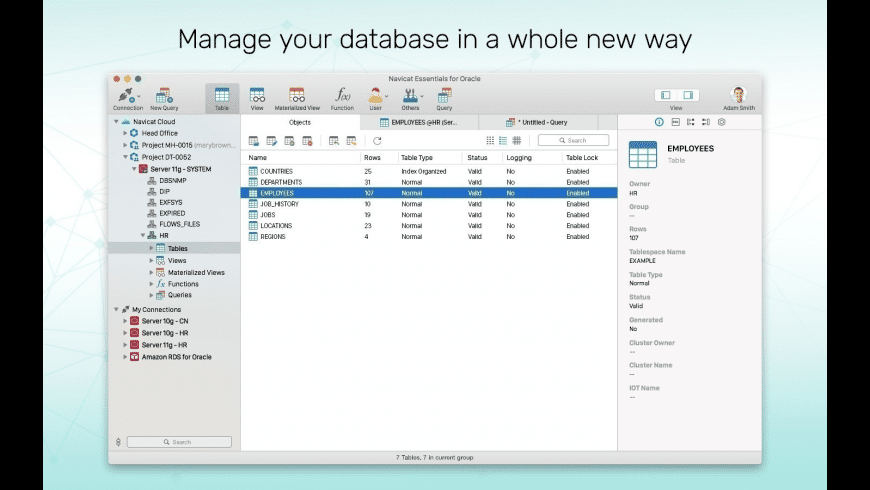The height and width of the screenshot is (490, 870).
Task: Click the sidebar Search field
Action: [179, 442]
